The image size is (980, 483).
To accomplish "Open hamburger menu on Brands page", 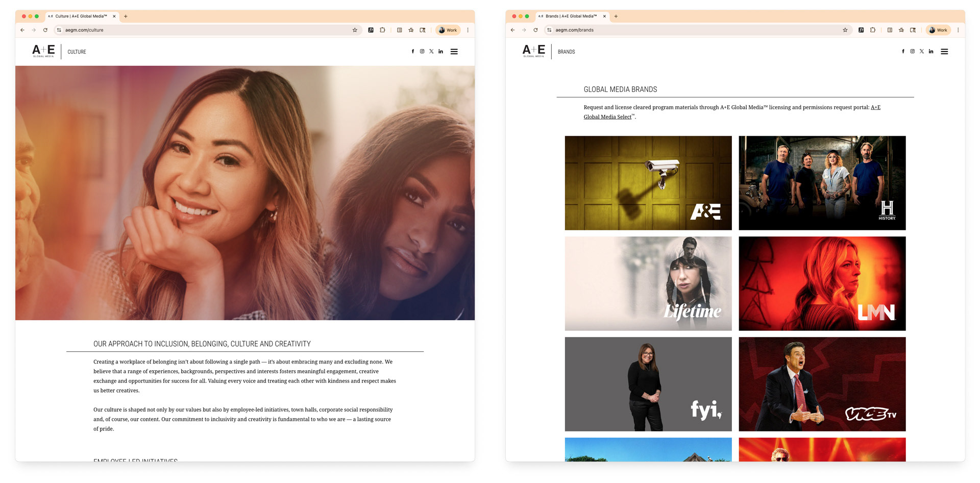I will (x=944, y=52).
